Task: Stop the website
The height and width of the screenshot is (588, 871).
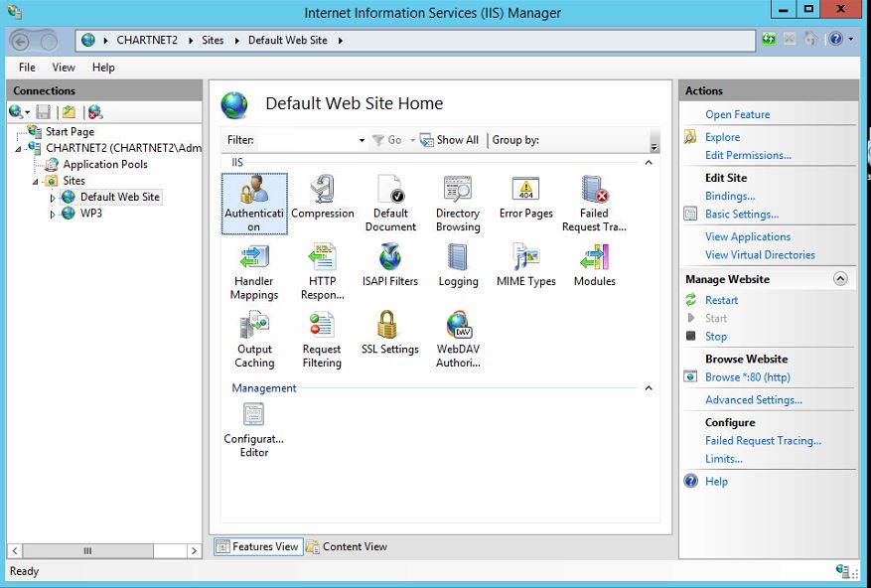Action: (715, 337)
